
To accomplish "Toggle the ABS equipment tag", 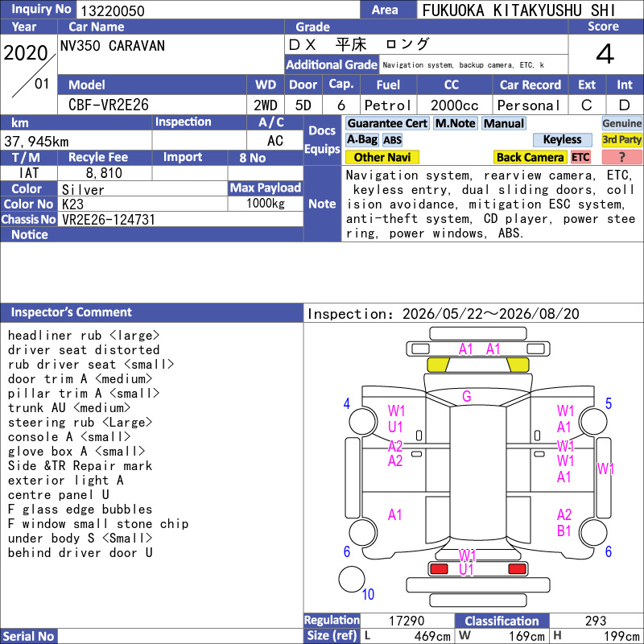I will (x=392, y=140).
